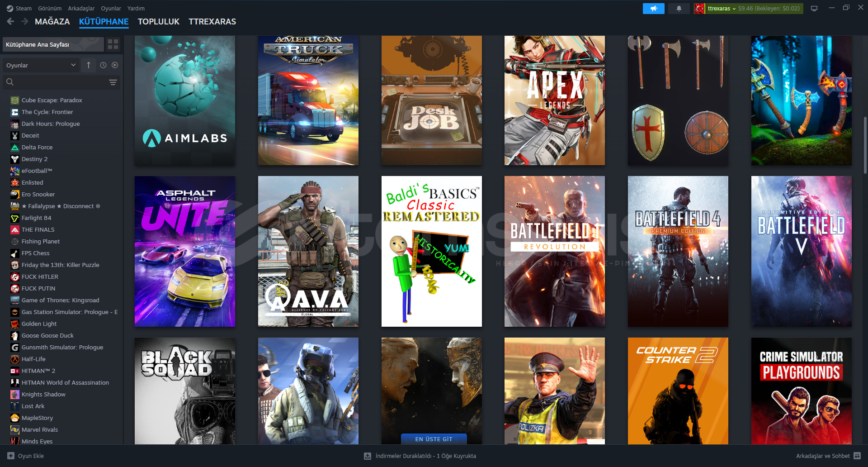Open the Desk Job game cover
Viewport: 868px width, 467px height.
point(432,100)
